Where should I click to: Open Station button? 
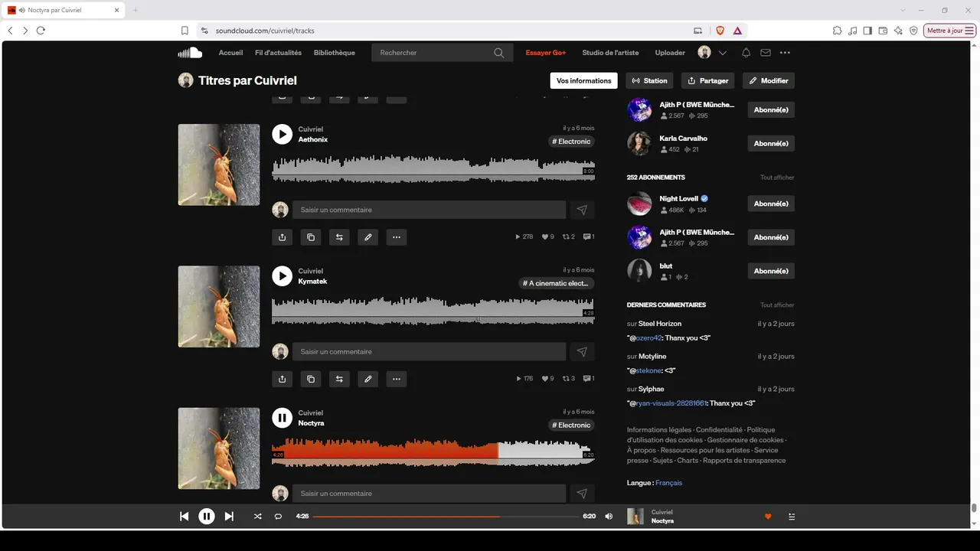click(x=649, y=80)
